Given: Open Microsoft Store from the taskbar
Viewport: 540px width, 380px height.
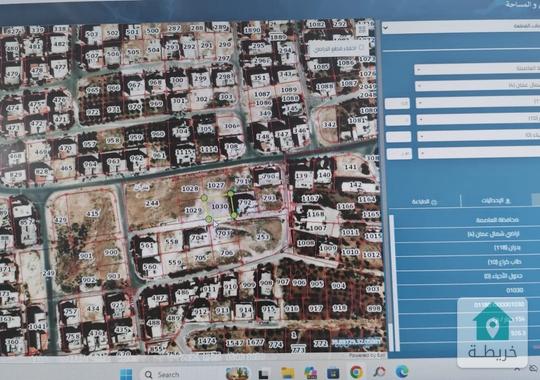Looking at the screenshot, I should point(333,373).
